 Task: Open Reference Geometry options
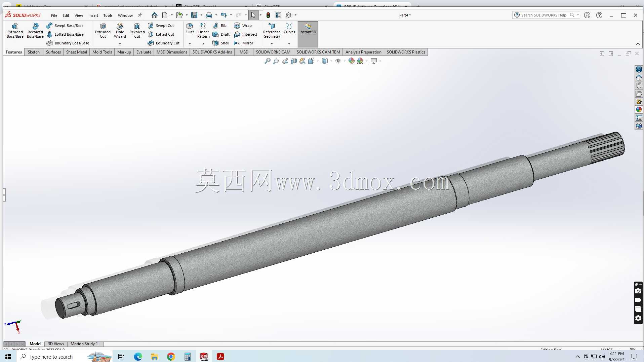click(272, 30)
